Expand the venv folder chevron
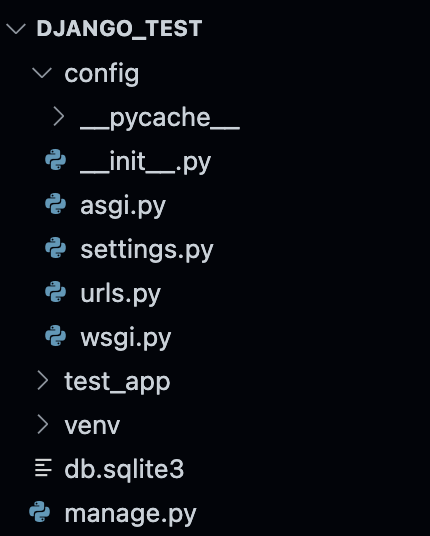Viewport: 430px width, 536px height. point(42,425)
